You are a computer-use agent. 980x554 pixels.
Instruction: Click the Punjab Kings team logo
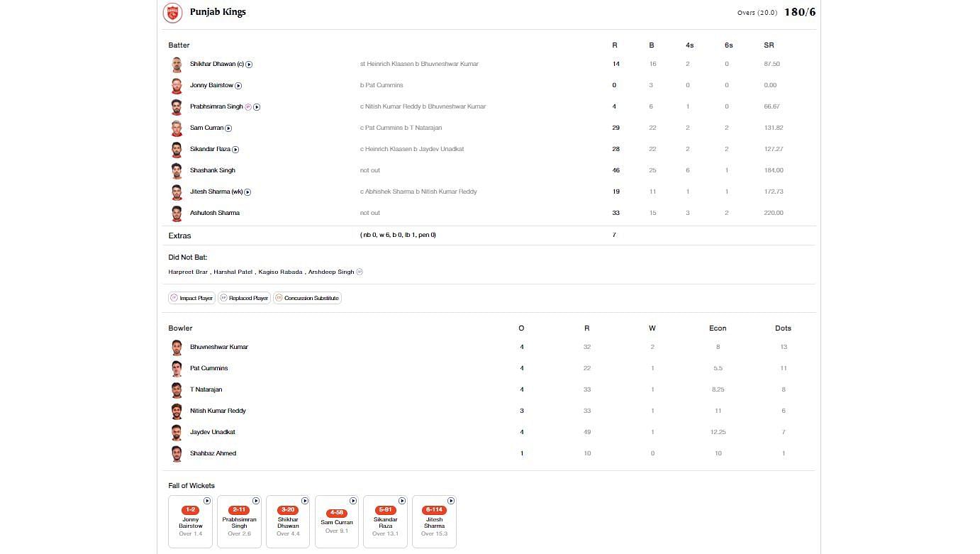[172, 13]
